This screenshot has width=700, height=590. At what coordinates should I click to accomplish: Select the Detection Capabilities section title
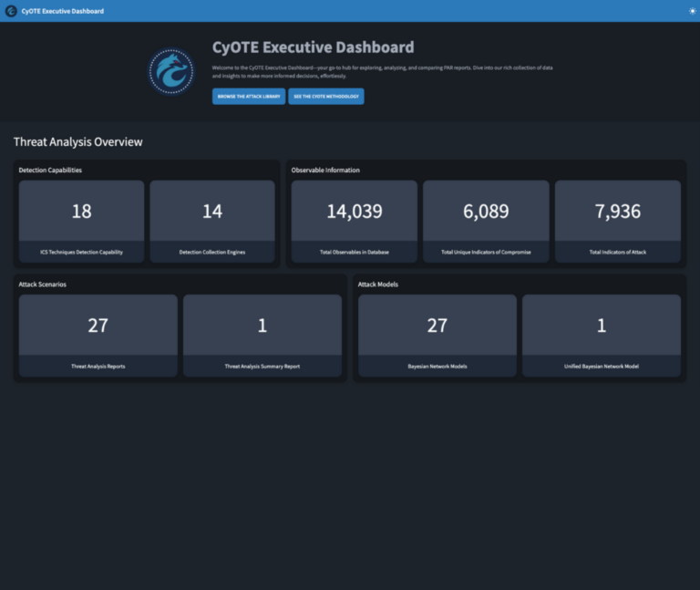(50, 171)
